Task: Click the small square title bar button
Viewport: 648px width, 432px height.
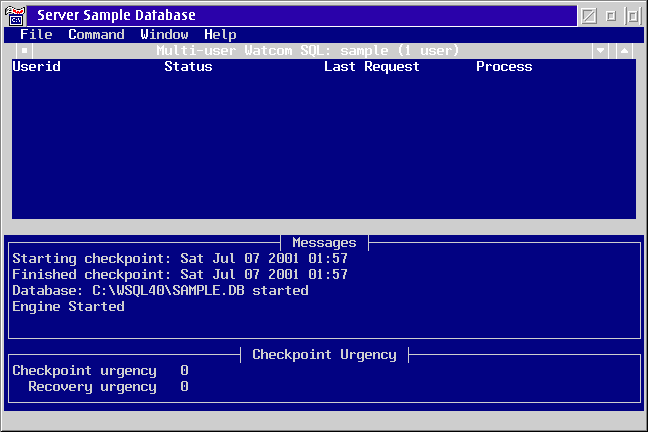Action: point(610,16)
